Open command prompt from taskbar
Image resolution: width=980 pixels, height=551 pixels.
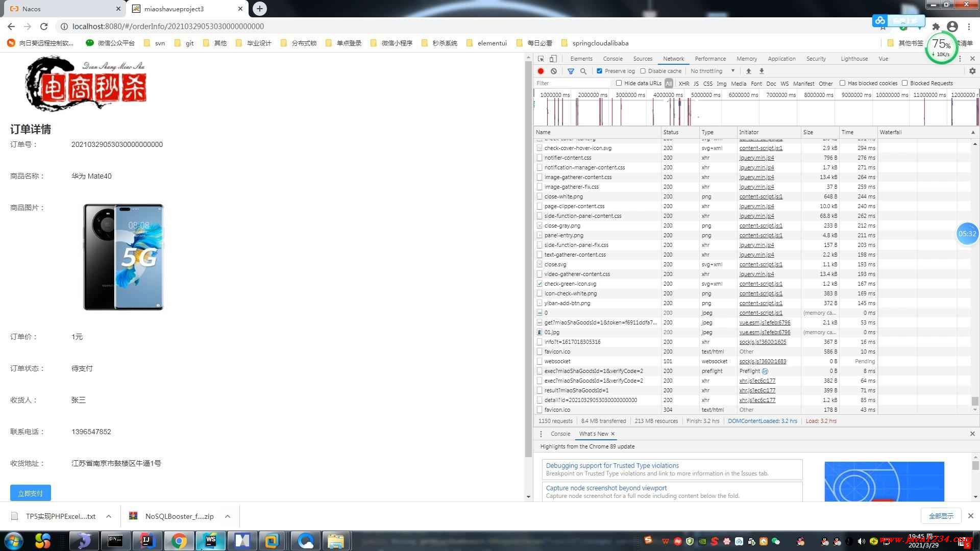[x=115, y=541]
